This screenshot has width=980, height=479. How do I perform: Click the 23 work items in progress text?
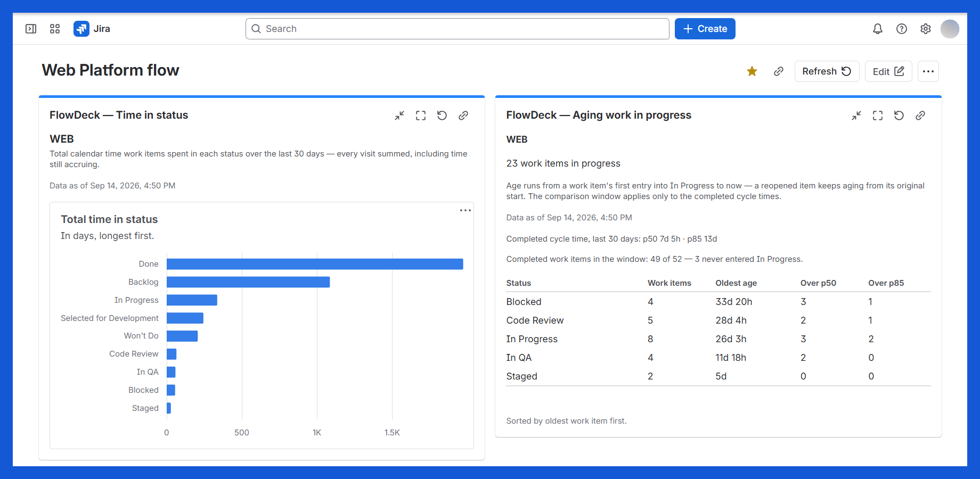[563, 163]
